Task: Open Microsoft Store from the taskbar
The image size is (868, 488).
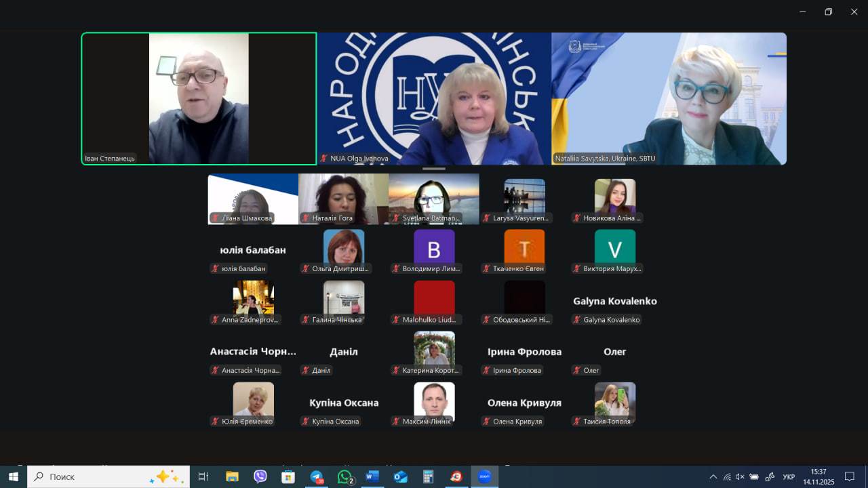Action: click(288, 476)
